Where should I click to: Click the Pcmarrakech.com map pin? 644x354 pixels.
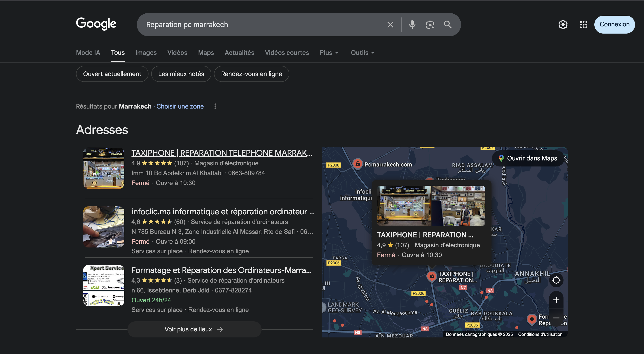[x=358, y=164]
